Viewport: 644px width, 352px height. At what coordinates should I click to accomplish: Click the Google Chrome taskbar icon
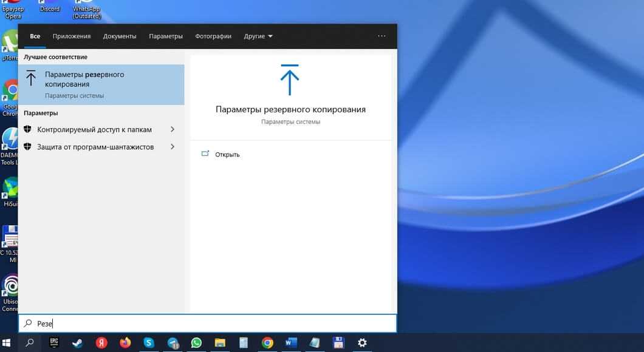(x=267, y=343)
